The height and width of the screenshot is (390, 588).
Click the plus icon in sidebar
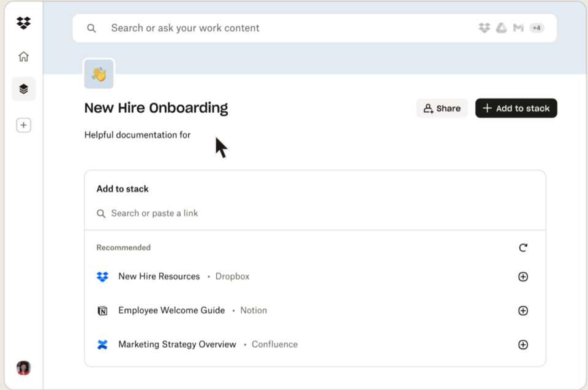pyautogui.click(x=23, y=125)
